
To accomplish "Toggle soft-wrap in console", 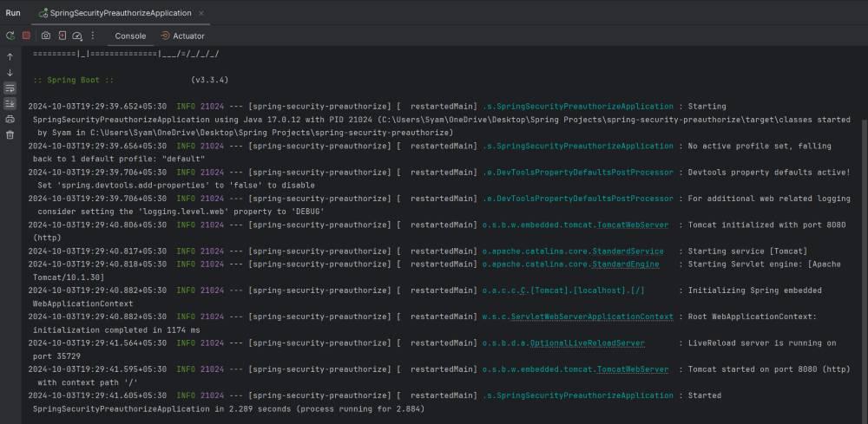I will click(10, 88).
